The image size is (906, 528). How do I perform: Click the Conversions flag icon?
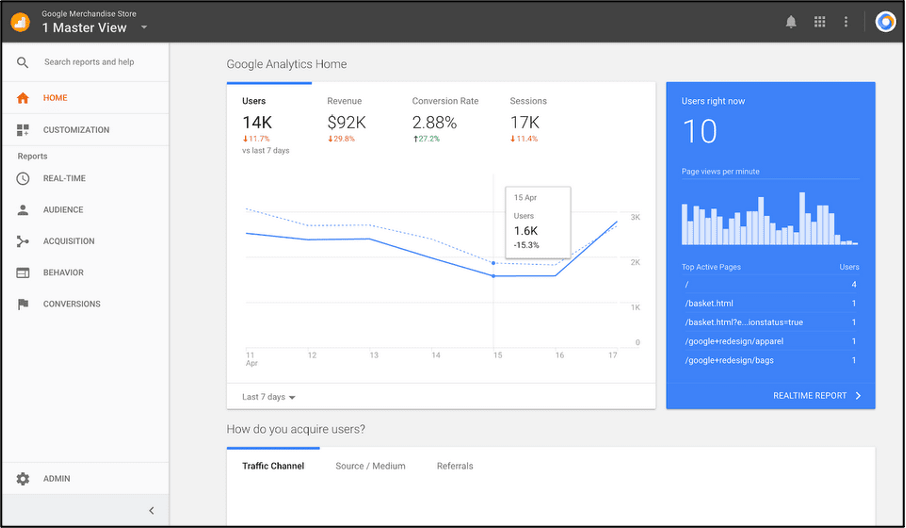(x=23, y=304)
